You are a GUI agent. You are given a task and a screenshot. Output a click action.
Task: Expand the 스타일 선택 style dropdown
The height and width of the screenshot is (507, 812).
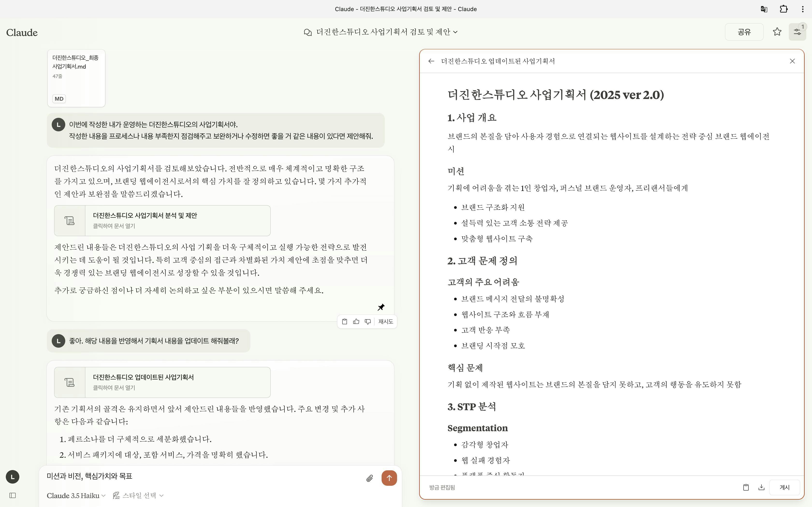[x=138, y=495]
